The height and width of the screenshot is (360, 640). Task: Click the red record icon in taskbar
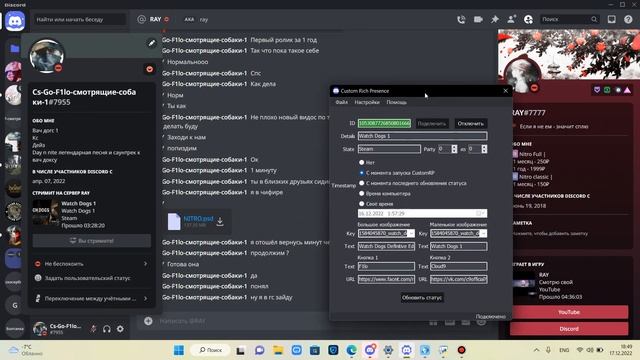coord(461,350)
